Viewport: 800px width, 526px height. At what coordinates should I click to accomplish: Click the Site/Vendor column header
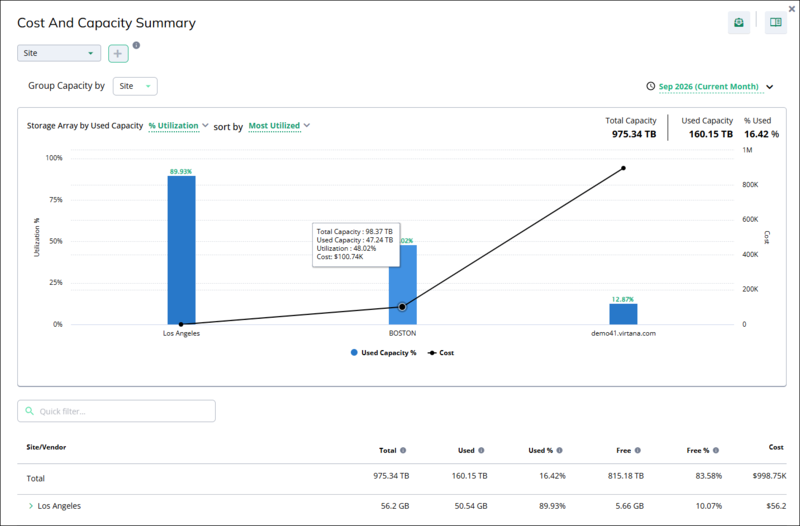tap(46, 447)
